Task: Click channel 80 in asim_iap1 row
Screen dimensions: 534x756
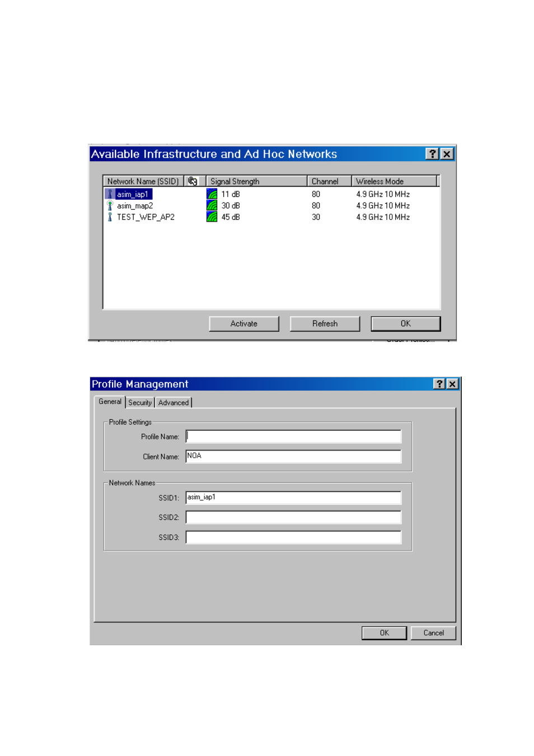Action: [x=316, y=194]
